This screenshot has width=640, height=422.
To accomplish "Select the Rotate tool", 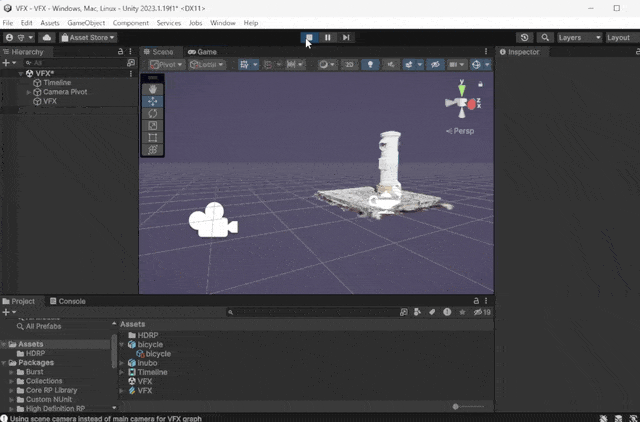I will (x=153, y=113).
